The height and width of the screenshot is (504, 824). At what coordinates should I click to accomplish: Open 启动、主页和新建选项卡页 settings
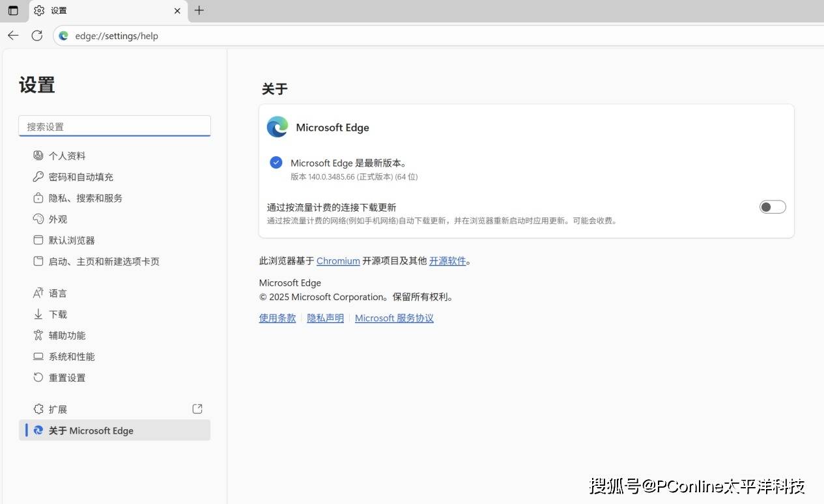(x=104, y=262)
